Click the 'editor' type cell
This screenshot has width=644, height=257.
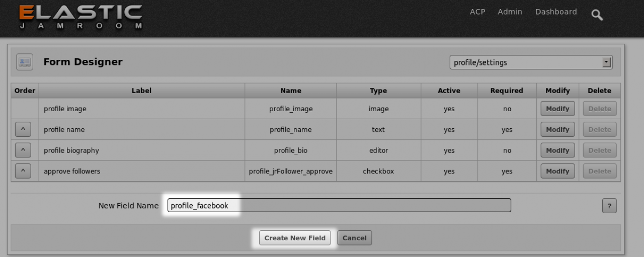pyautogui.click(x=378, y=150)
